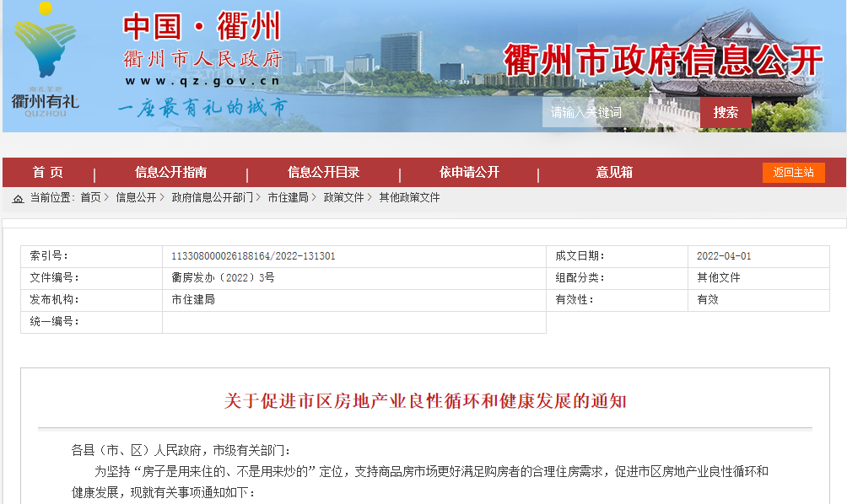Viewport: 847px width, 504px height.
Task: Click the keyword search input field
Action: coord(620,112)
